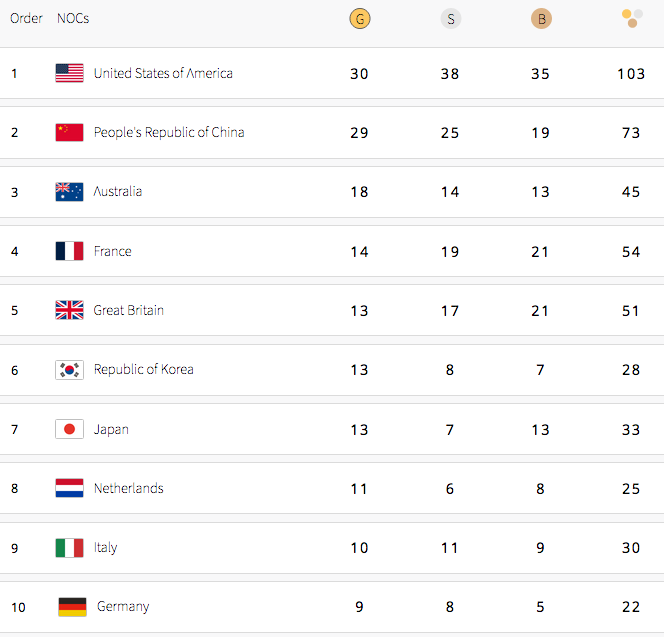Click the Italy flag icon
The height and width of the screenshot is (637, 664).
point(69,548)
